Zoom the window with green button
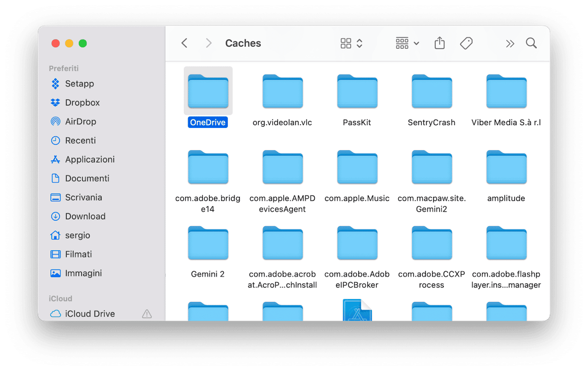This screenshot has width=588, height=371. (x=83, y=43)
